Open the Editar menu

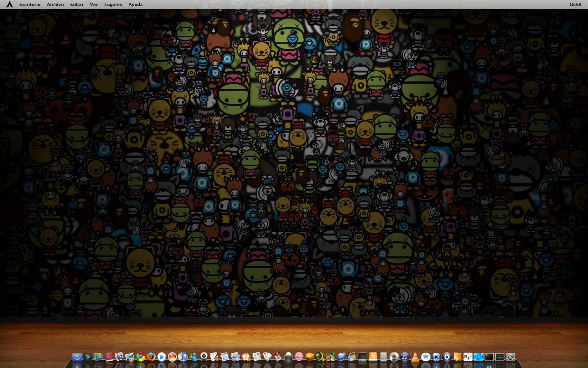[x=77, y=4]
